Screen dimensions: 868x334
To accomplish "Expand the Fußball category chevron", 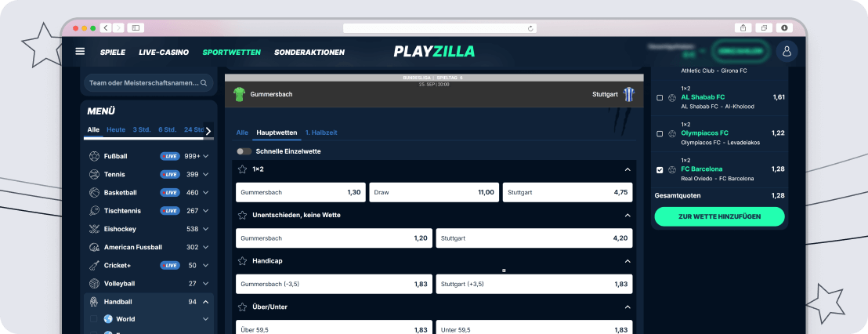I will pyautogui.click(x=206, y=156).
